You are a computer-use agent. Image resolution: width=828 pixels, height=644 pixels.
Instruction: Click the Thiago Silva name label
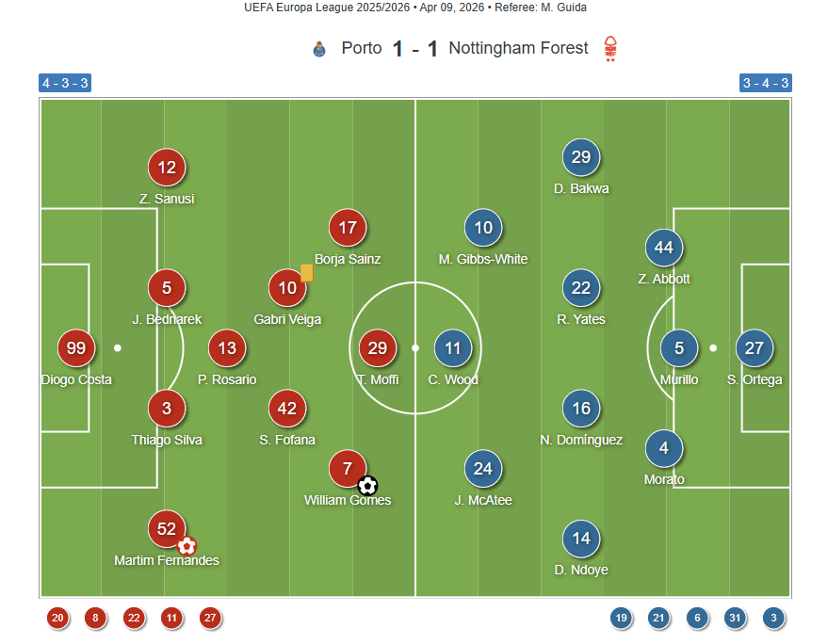[x=167, y=440]
